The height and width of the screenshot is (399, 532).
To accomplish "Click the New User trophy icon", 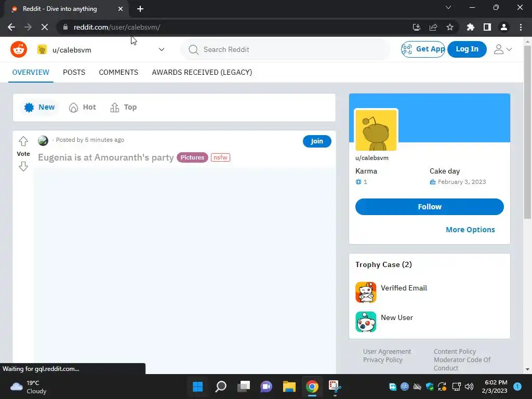I will click(x=366, y=322).
